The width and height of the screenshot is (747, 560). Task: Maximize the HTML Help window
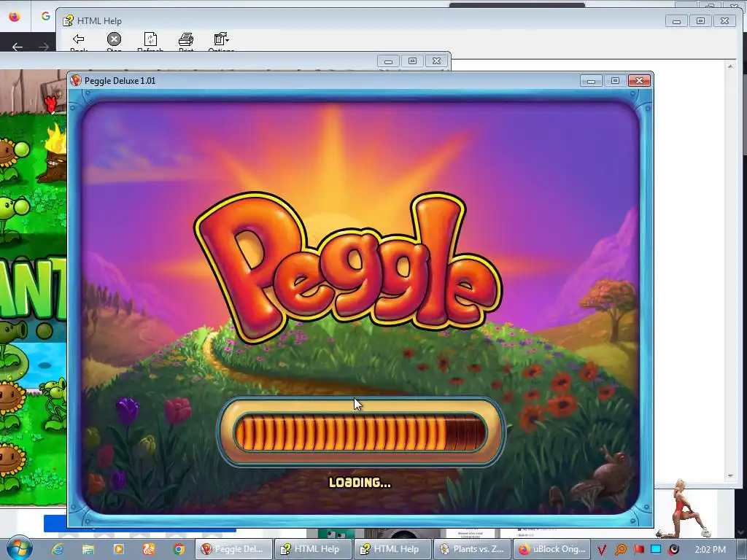coord(700,21)
